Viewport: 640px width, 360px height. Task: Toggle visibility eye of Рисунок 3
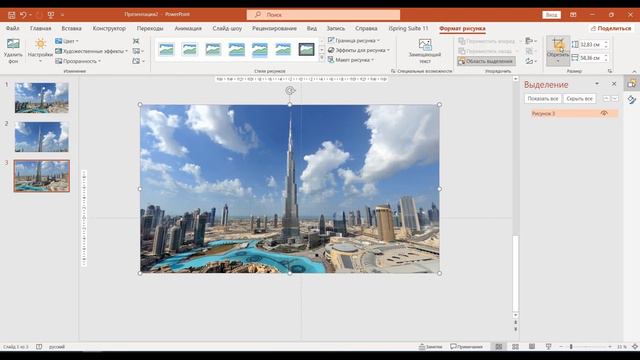tap(604, 113)
